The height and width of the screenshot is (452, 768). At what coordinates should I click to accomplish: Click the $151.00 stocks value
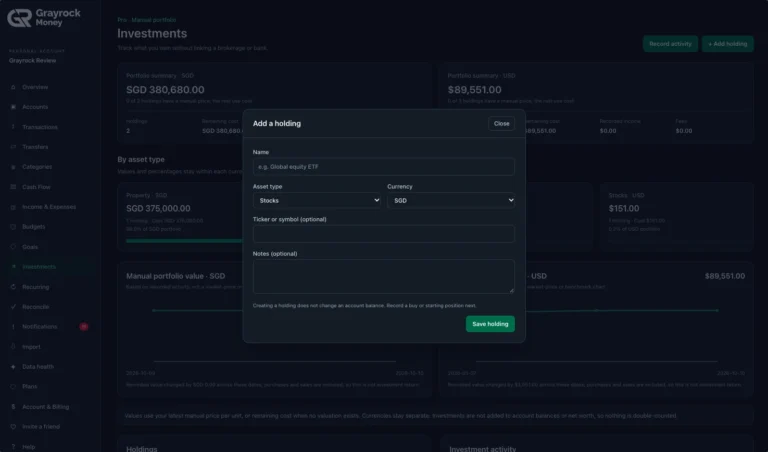point(624,208)
